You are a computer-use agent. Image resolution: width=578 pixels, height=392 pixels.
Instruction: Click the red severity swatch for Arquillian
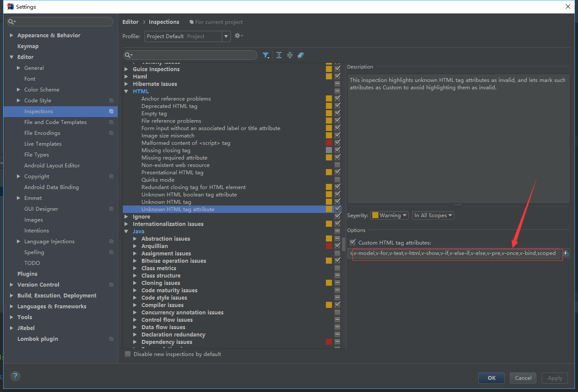coord(329,246)
